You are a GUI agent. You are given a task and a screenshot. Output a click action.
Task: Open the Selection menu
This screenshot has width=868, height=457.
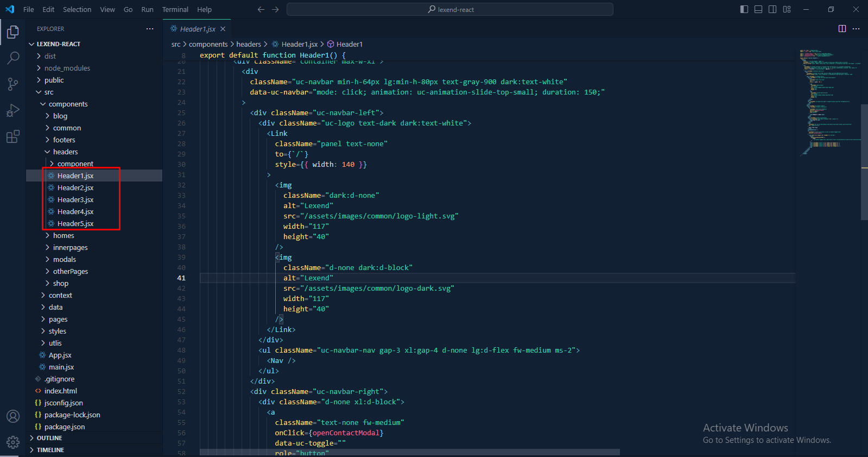pos(77,9)
